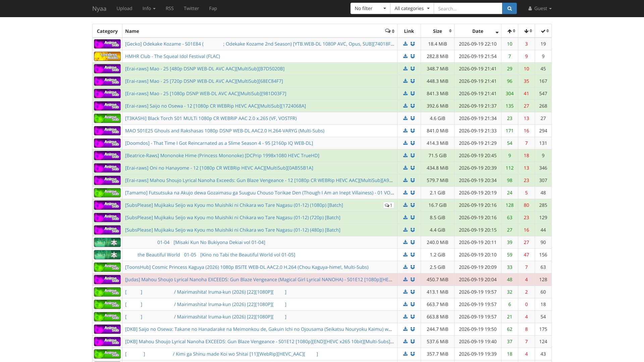Download ToonsHub Cosmic Princess Kaguya torrent
Viewport: 644px width, 362px height.
coord(405,267)
